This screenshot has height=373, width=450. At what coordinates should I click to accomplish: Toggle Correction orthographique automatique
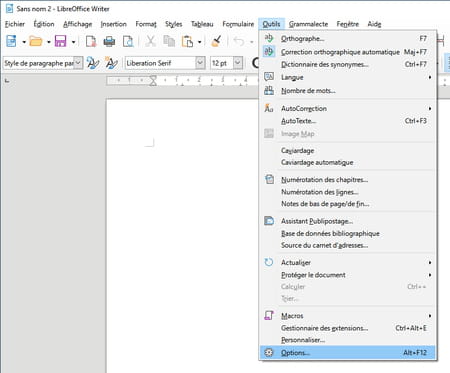point(348,52)
